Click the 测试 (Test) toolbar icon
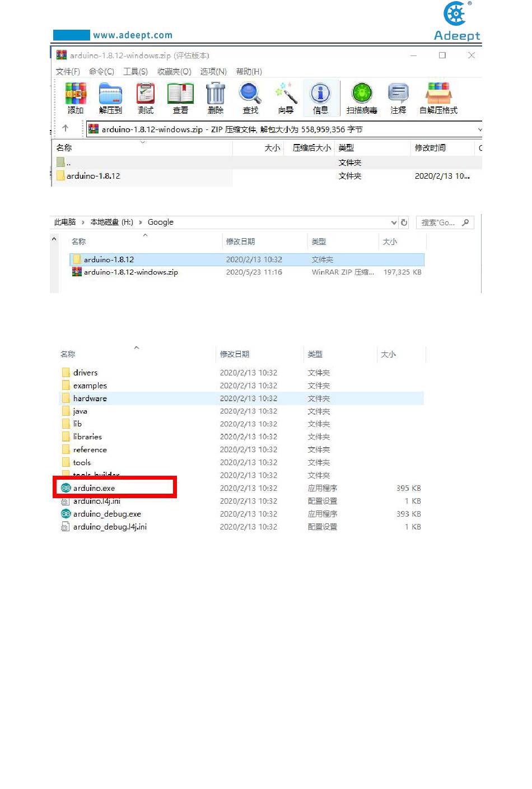The width and height of the screenshot is (532, 789). (x=146, y=93)
